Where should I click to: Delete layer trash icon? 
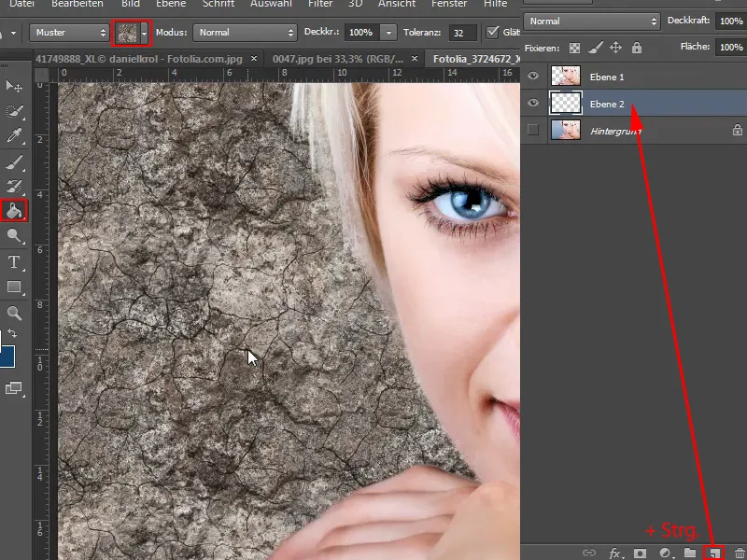pyautogui.click(x=740, y=553)
